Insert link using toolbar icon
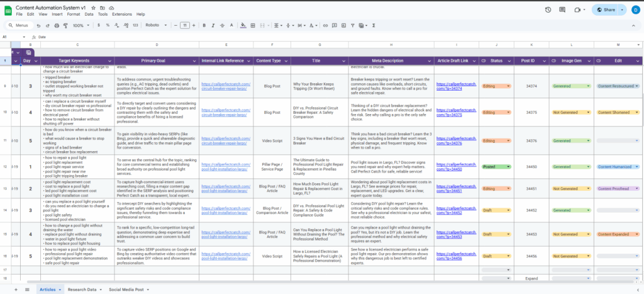This screenshot has height=294, width=644. [325, 25]
